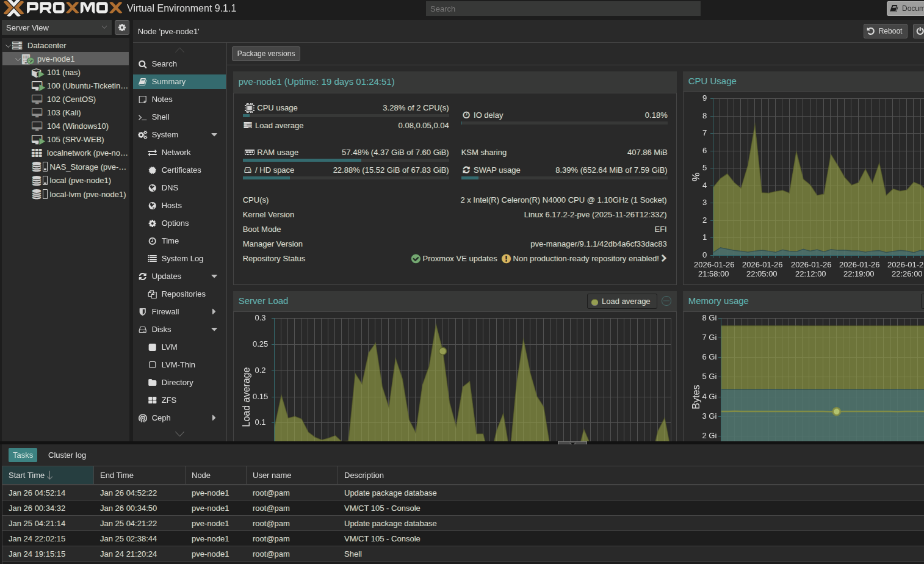This screenshot has height=564, width=924.
Task: Click the Reboot button
Action: click(x=885, y=31)
